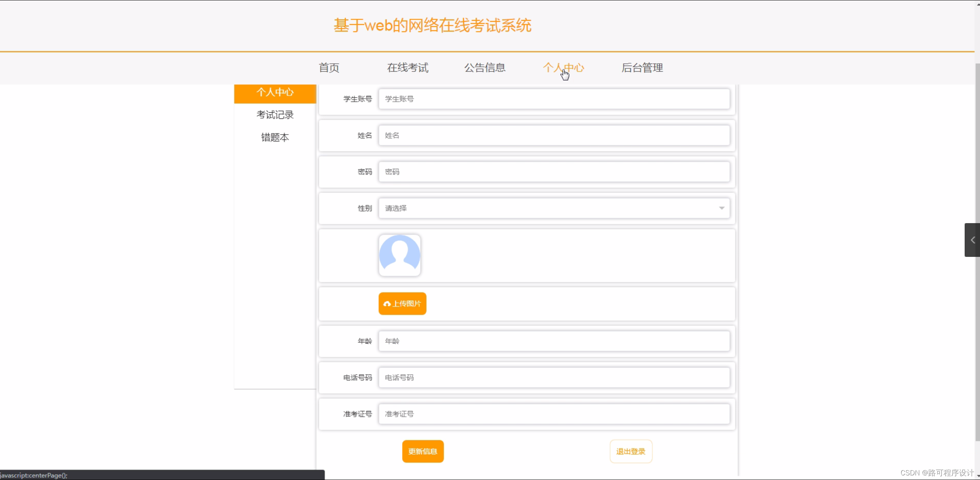Click the cloud upload icon on 上传图片
Image resolution: width=980 pixels, height=480 pixels.
pos(387,304)
